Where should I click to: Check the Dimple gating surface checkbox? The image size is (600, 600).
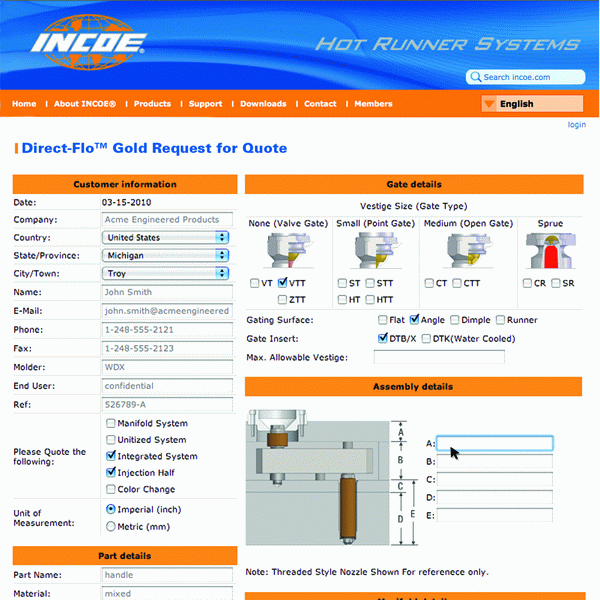coord(454,320)
